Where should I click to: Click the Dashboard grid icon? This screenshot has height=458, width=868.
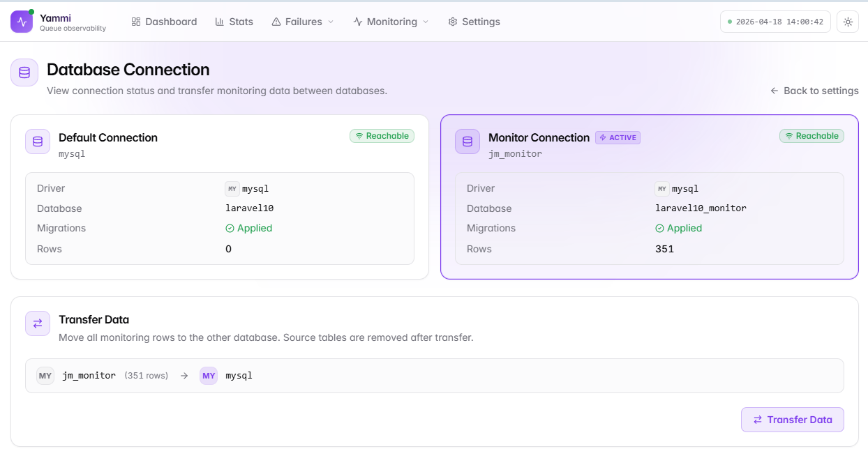point(136,22)
